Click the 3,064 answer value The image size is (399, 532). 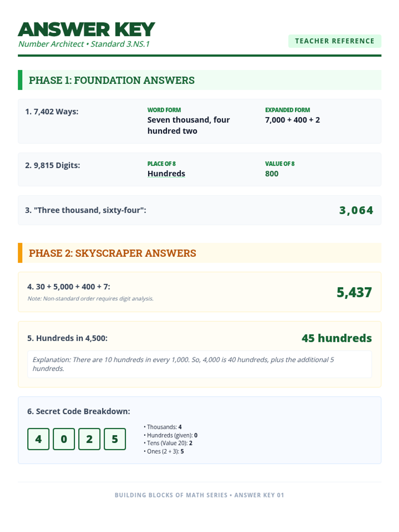point(356,210)
